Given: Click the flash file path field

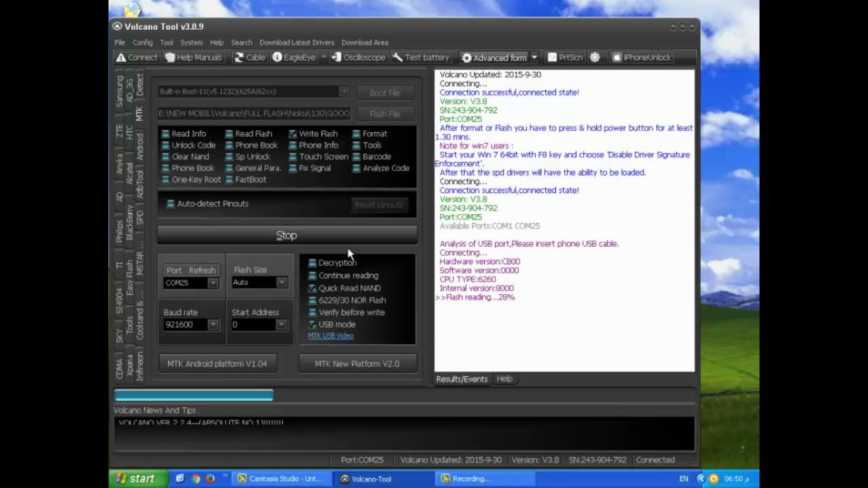Looking at the screenshot, I should click(x=254, y=114).
